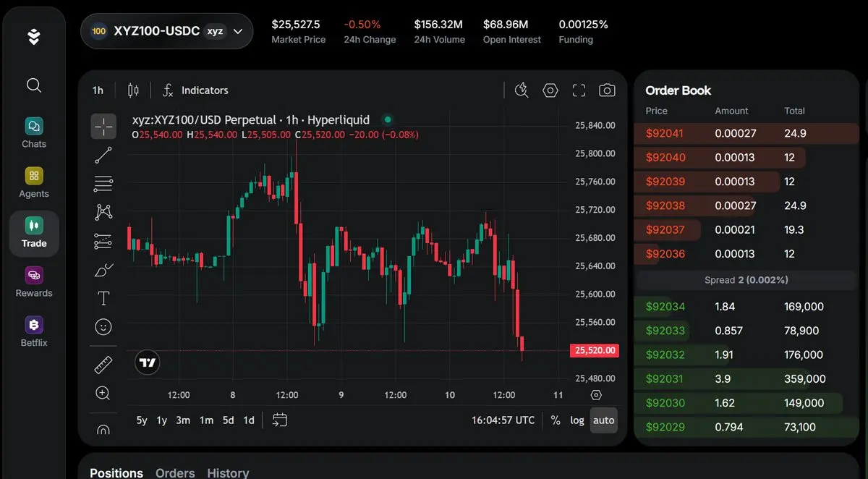Select the 5d time range
868x479 pixels.
point(228,420)
